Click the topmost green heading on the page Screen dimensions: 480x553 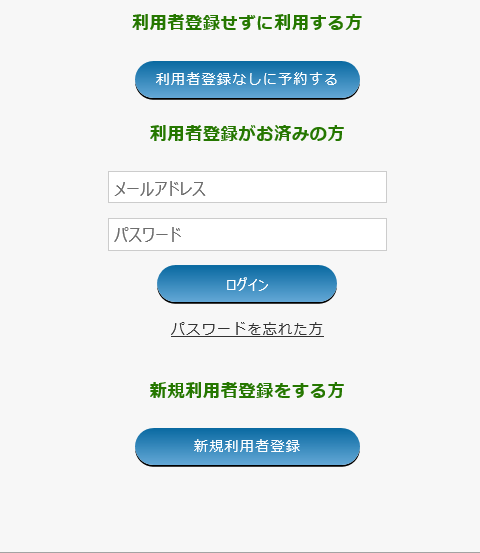[247, 23]
